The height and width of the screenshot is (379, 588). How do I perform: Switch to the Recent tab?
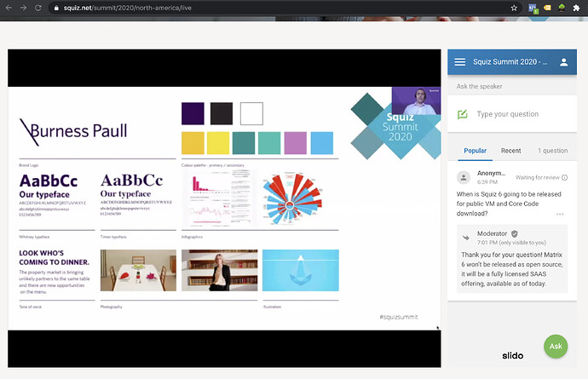point(510,151)
